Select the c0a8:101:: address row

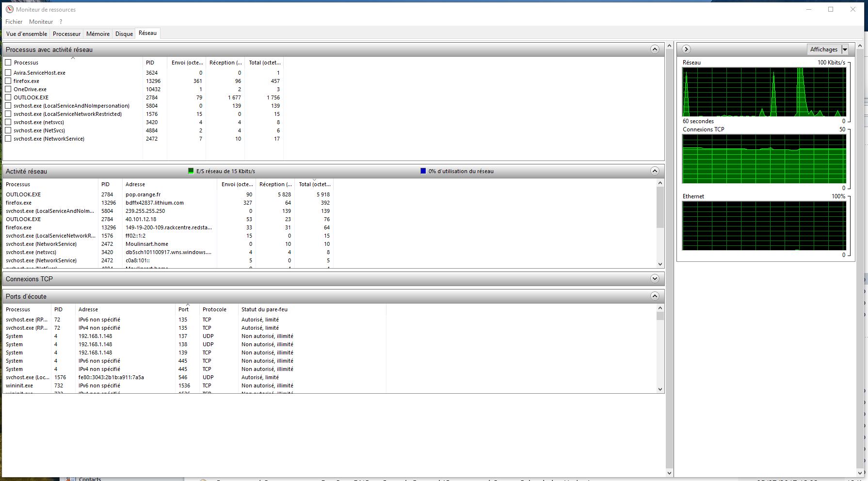(x=168, y=260)
